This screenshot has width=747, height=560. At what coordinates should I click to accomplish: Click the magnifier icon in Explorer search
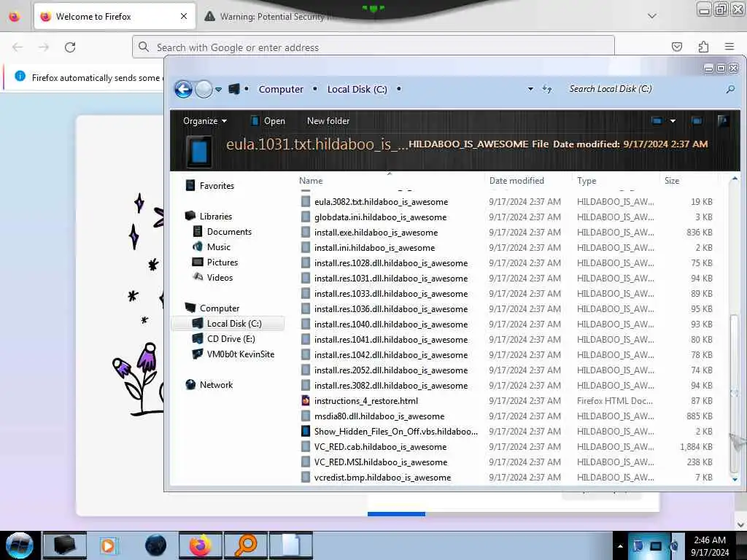[x=730, y=89]
